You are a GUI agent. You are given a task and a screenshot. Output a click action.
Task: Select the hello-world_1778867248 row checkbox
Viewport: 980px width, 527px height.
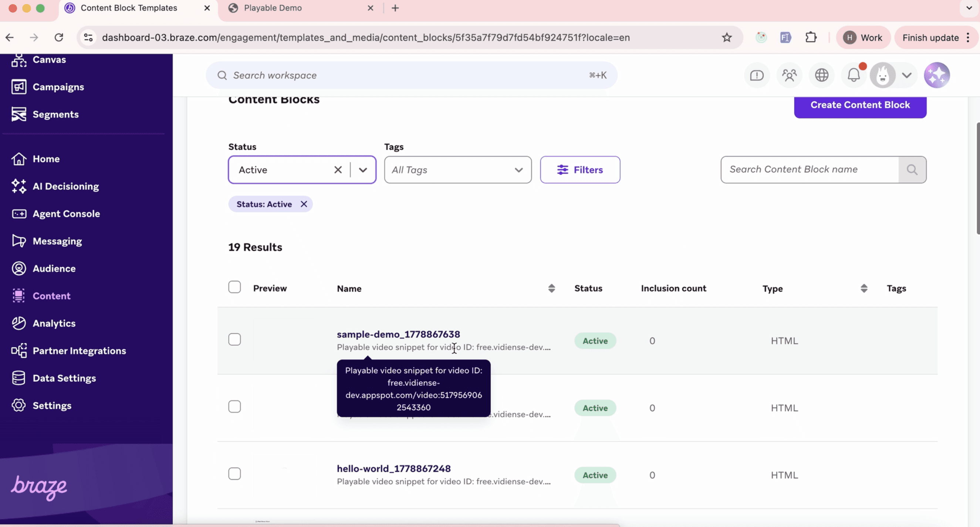tap(234, 474)
